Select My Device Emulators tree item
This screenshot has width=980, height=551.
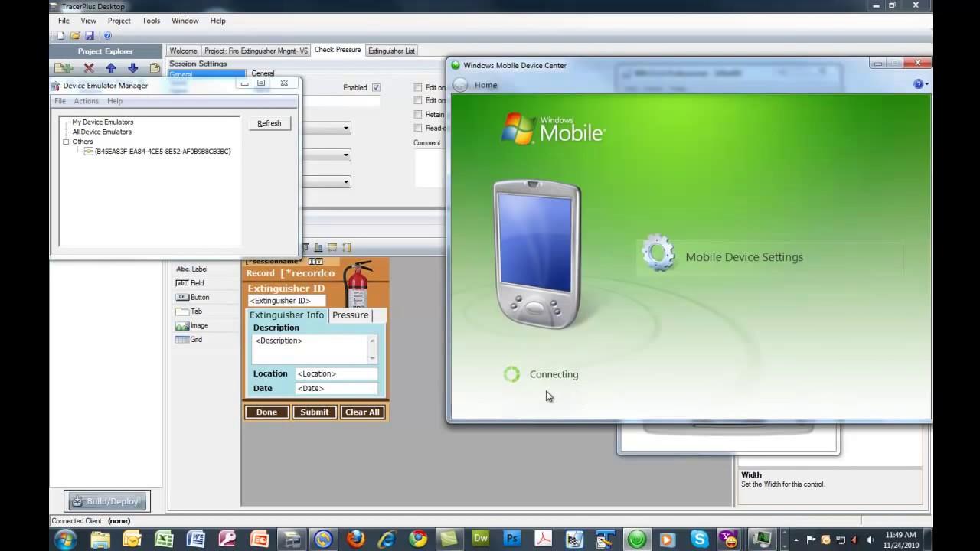pos(103,122)
